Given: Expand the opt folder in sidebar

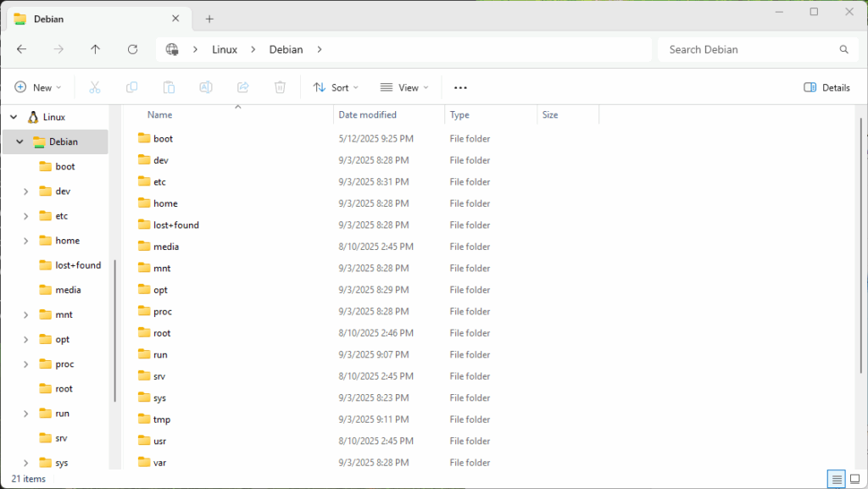Looking at the screenshot, I should (x=25, y=340).
